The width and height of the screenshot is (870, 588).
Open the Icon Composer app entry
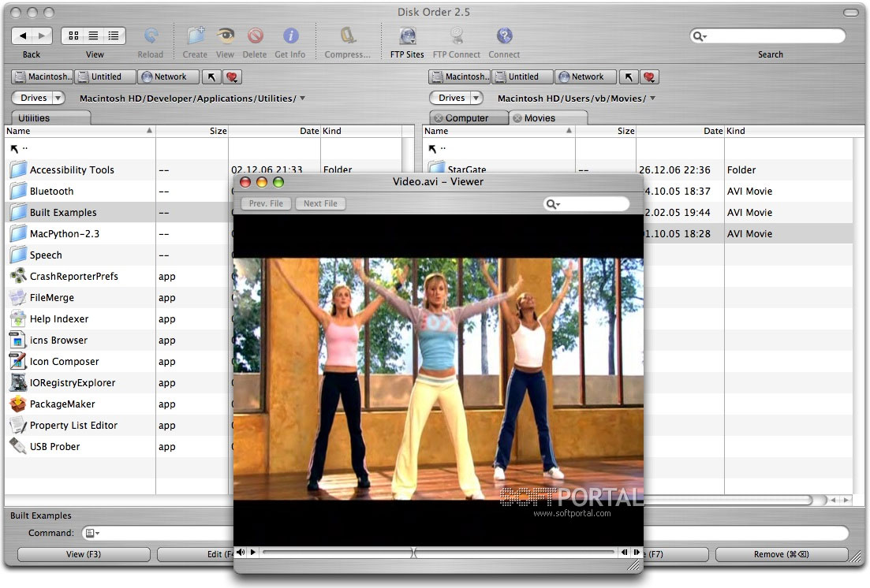[64, 362]
